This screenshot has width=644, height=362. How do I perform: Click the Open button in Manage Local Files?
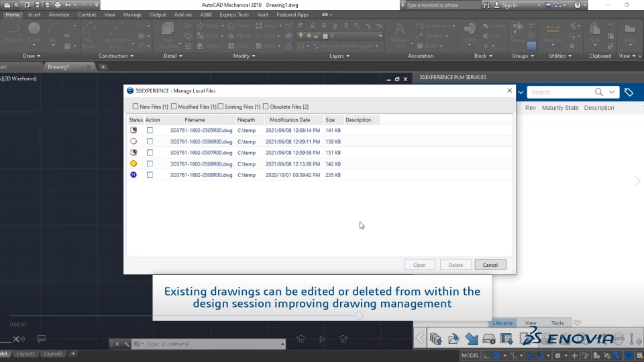pos(419,265)
